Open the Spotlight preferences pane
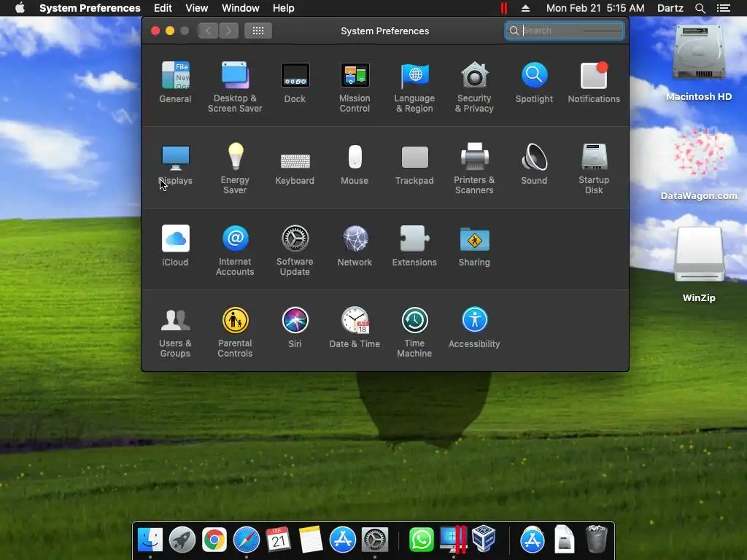Image resolution: width=747 pixels, height=560 pixels. point(534,82)
